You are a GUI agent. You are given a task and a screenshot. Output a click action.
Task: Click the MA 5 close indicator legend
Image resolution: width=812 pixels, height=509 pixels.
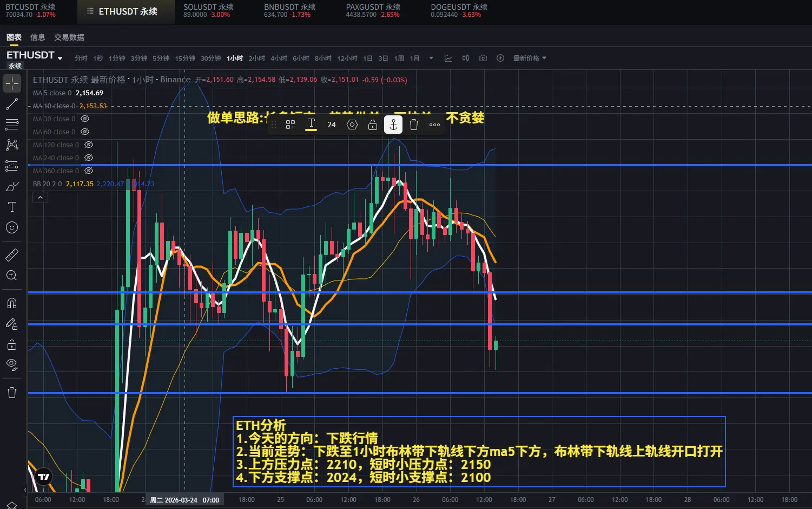click(68, 93)
